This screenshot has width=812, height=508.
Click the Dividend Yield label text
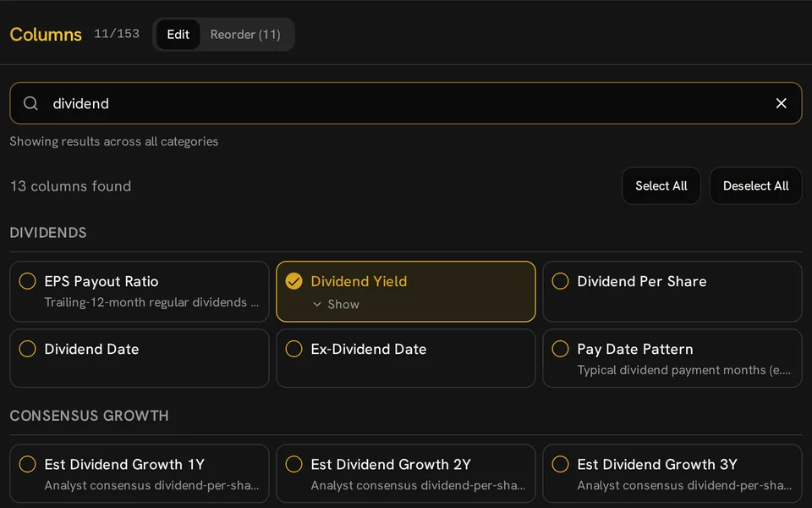point(359,281)
